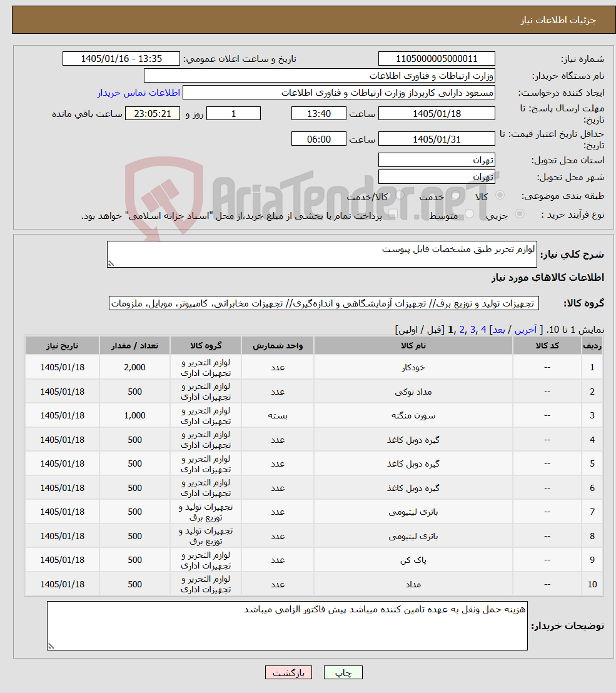
Task: Click the buyer notes text area
Action: (287, 625)
